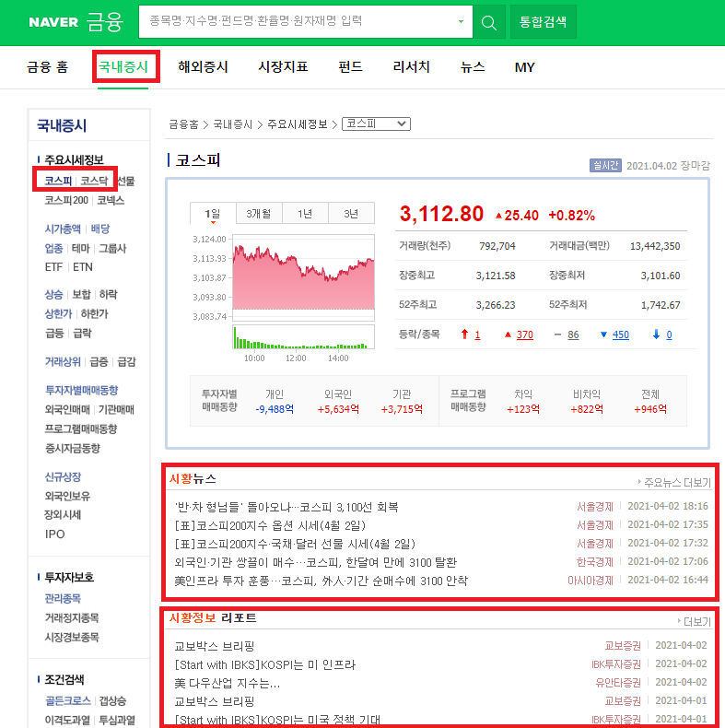Select the 1일 chart tab

tap(213, 214)
